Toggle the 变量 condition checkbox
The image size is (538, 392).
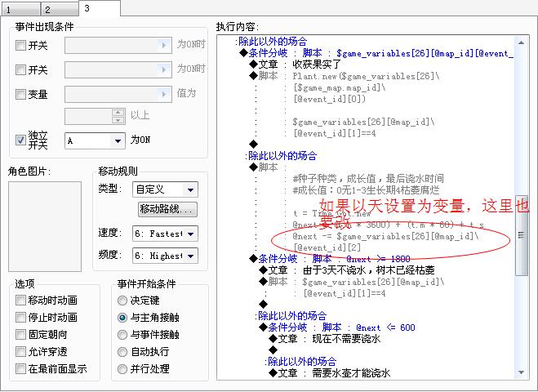tap(20, 95)
